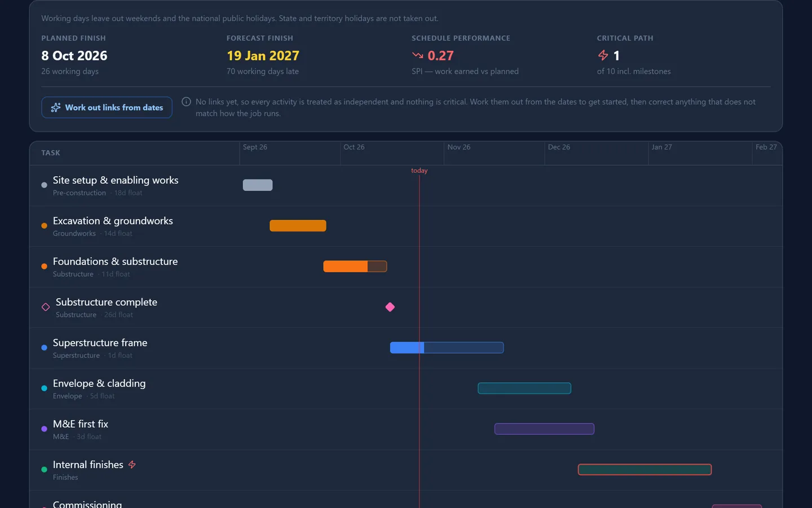Click the Foundations & substructure progress bar
The width and height of the screenshot is (812, 508).
coord(355,266)
